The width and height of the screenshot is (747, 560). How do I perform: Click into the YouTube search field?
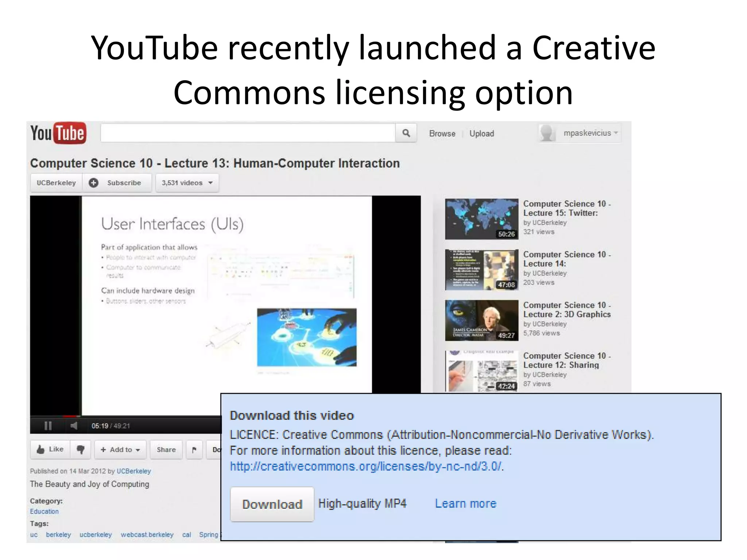click(x=248, y=133)
